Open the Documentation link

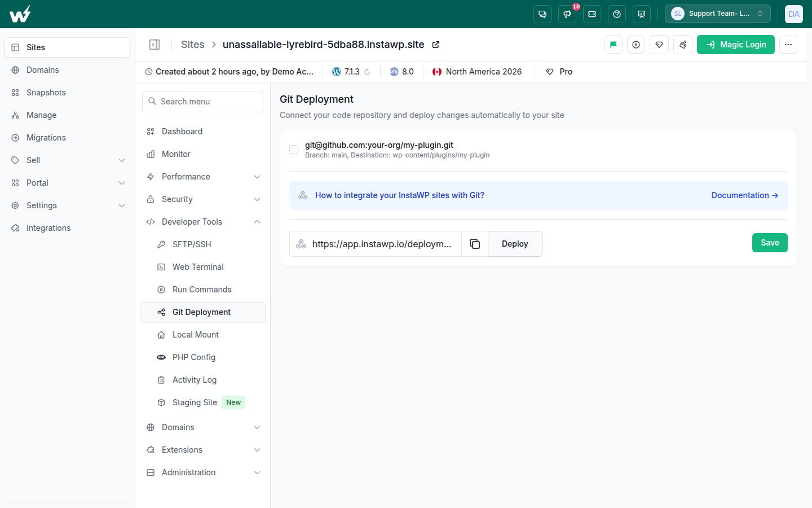point(745,195)
